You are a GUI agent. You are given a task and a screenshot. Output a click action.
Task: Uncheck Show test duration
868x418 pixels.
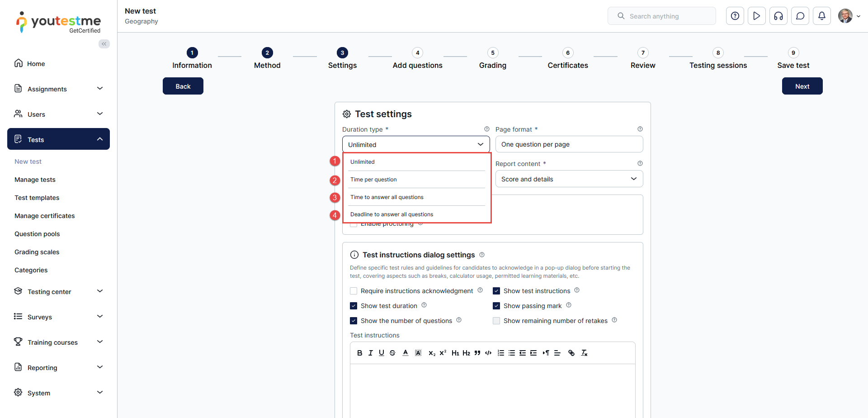(354, 306)
